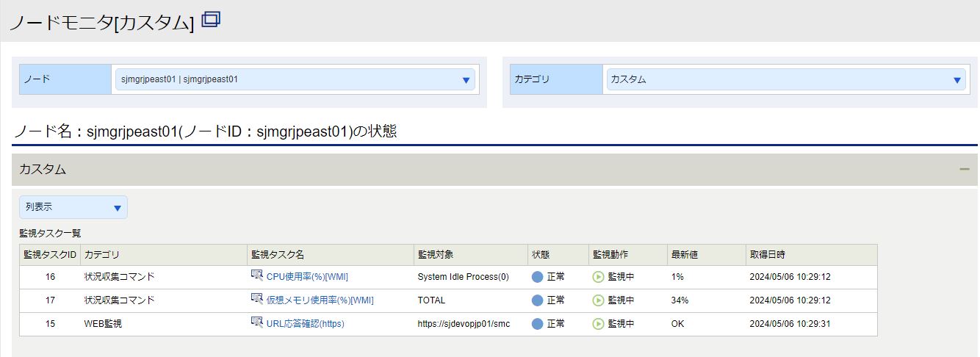Click green play icon in task 15 row
The image size is (980, 357).
598,323
